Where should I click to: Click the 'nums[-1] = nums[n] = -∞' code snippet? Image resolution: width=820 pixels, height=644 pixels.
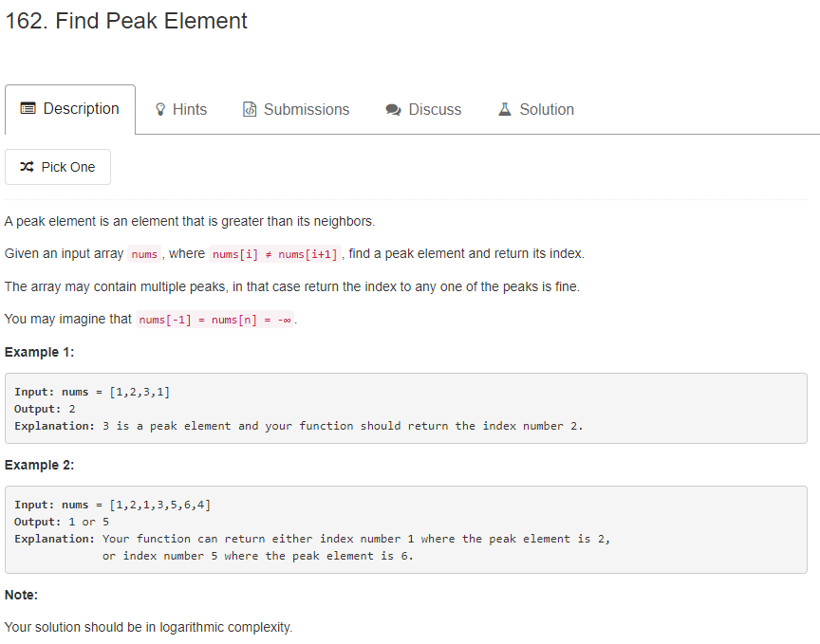(x=215, y=320)
